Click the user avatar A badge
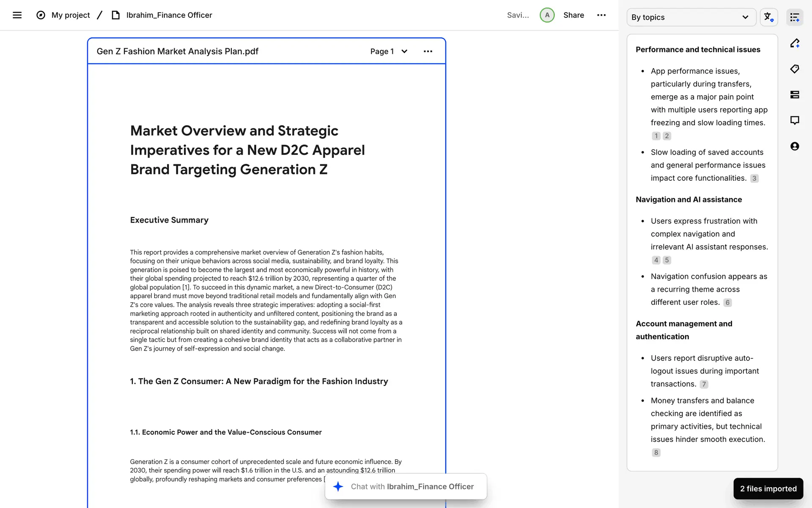The height and width of the screenshot is (508, 812). point(547,15)
